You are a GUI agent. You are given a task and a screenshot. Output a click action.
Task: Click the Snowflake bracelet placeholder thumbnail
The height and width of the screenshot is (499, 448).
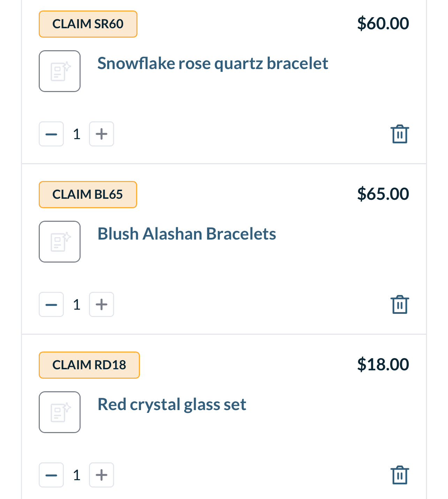click(x=60, y=71)
